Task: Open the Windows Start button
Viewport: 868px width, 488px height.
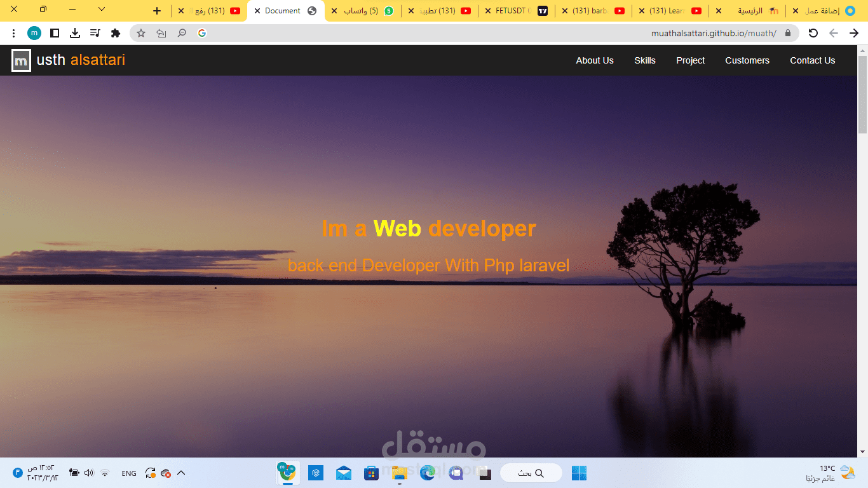Action: (x=579, y=473)
